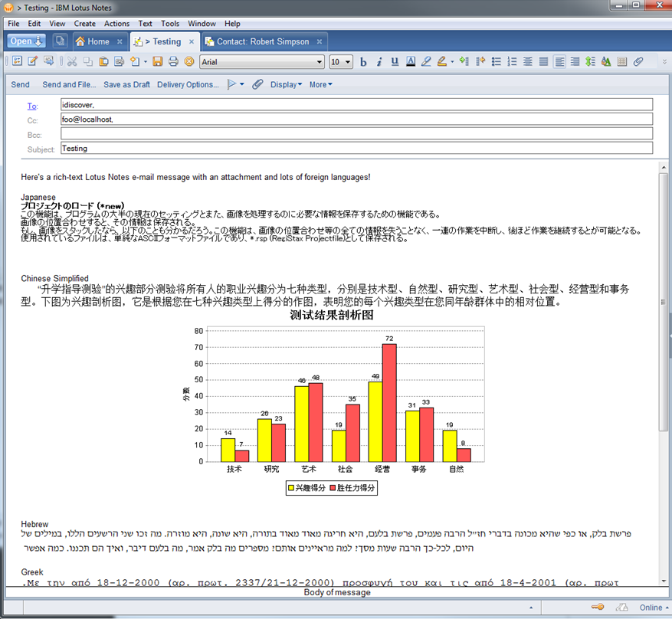Click the Subject field containing Testing
Viewport: 672px width, 619px height.
click(356, 148)
